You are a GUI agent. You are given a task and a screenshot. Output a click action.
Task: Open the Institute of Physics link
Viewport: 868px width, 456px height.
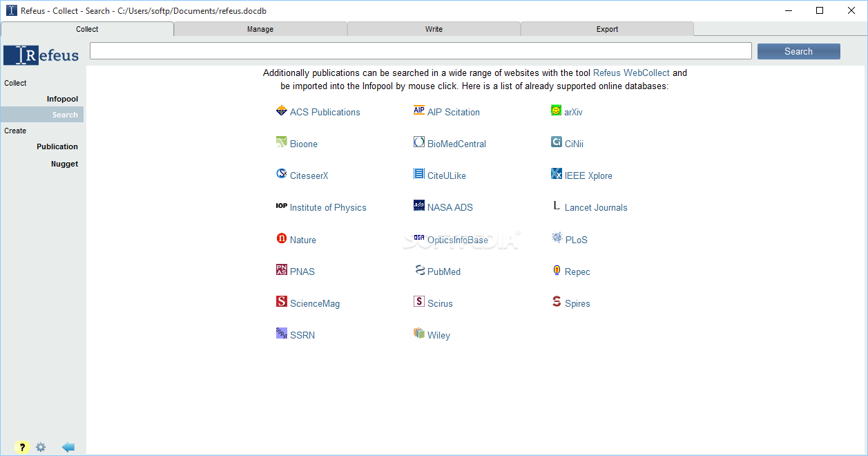[328, 207]
